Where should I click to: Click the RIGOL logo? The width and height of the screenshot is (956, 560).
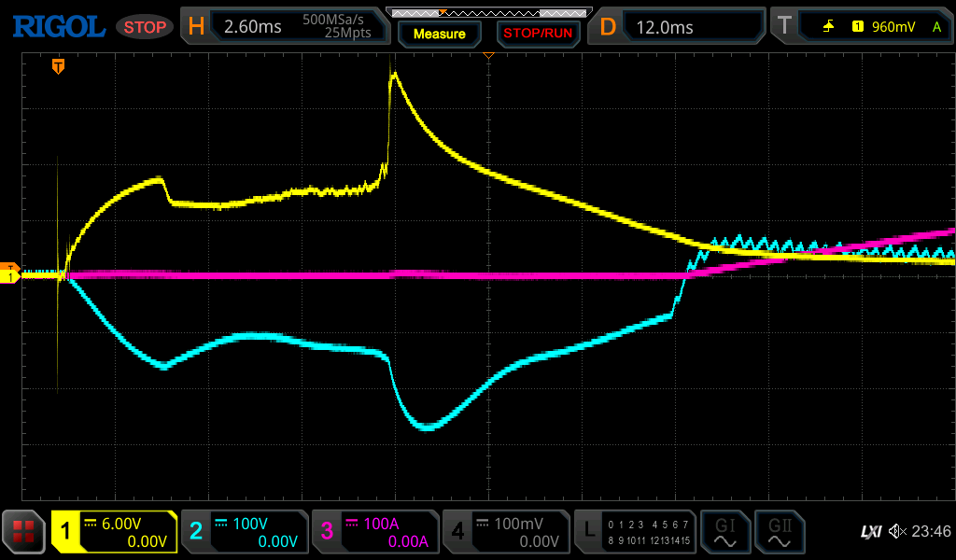click(x=58, y=27)
